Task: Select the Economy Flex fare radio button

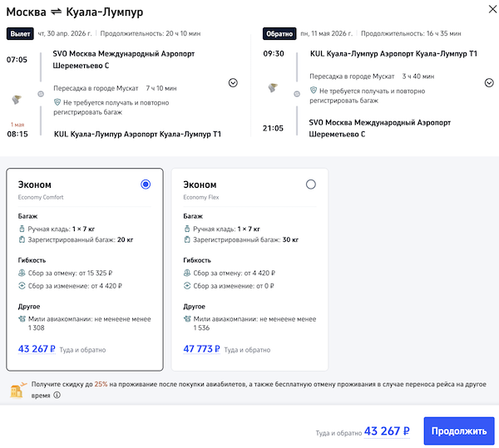Action: coord(311,185)
